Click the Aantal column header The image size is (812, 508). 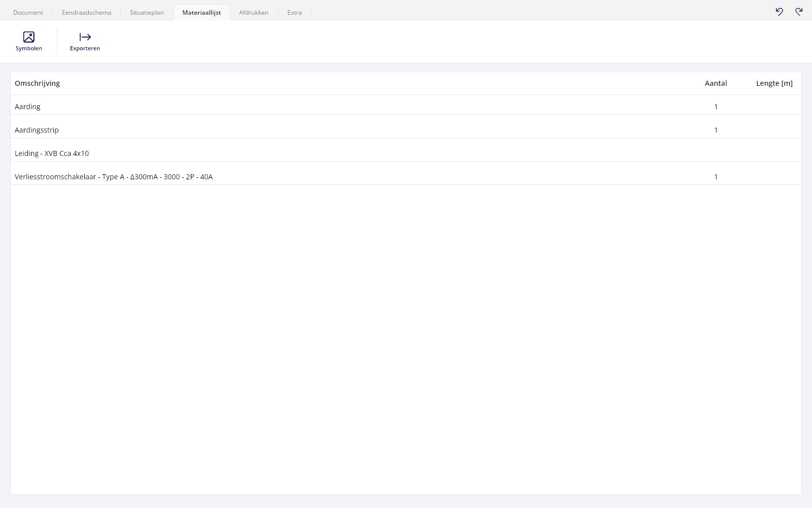716,83
